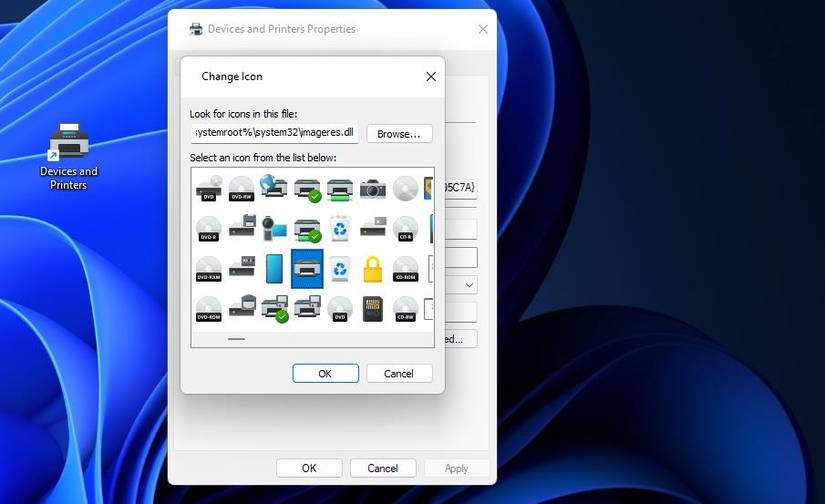Select the black SD memory card icon

373,309
